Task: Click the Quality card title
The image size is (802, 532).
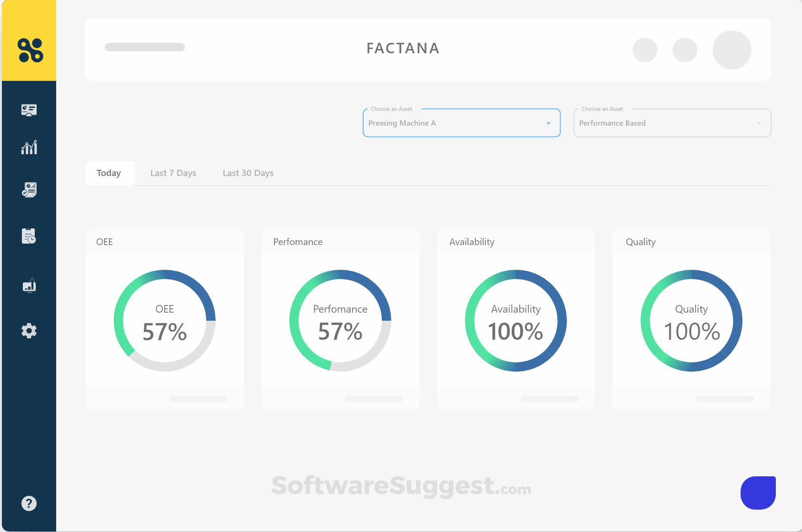Action: click(x=641, y=242)
